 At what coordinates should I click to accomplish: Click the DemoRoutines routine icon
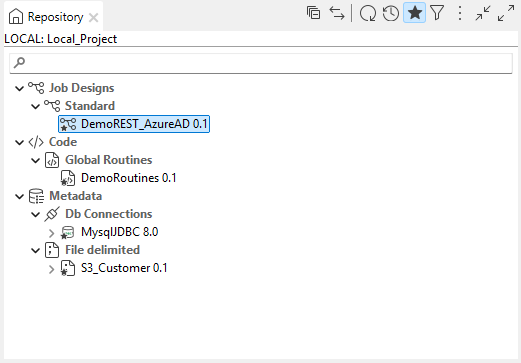pos(68,178)
